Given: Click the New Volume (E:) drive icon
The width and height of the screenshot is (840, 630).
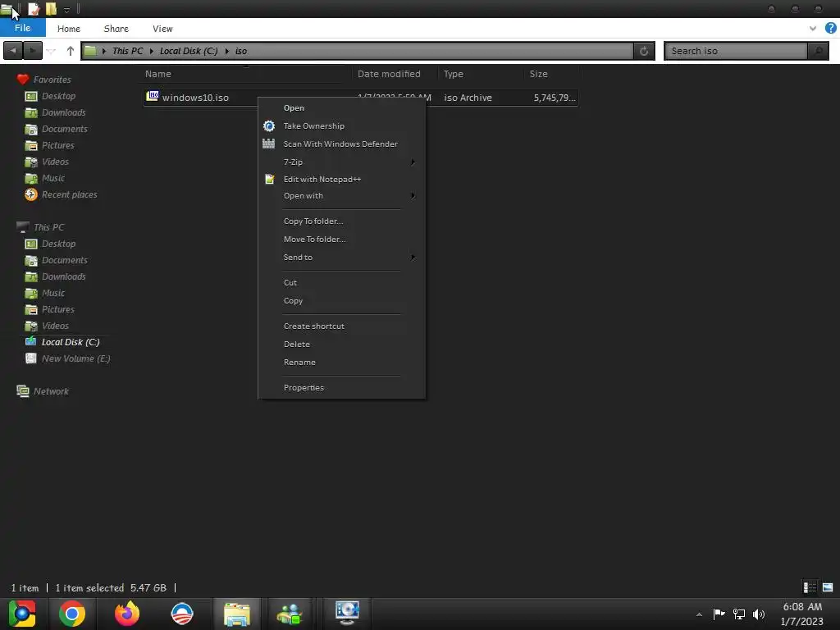Looking at the screenshot, I should [31, 358].
